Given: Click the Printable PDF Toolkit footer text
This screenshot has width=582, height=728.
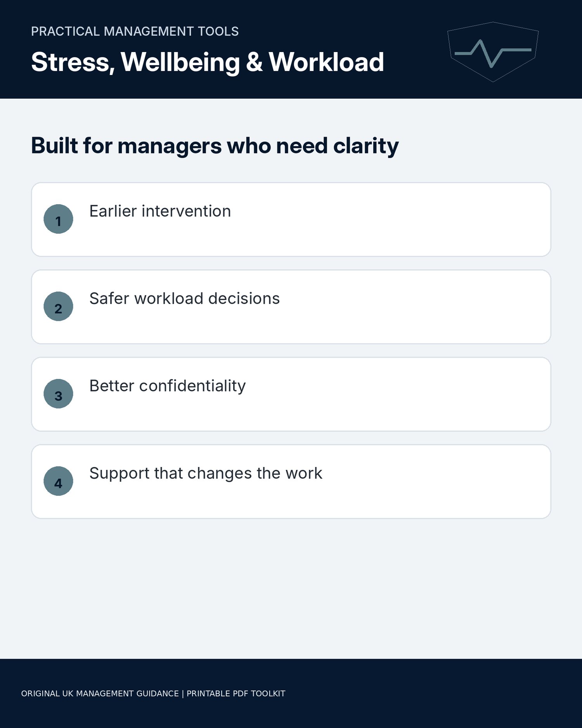Looking at the screenshot, I should [236, 693].
